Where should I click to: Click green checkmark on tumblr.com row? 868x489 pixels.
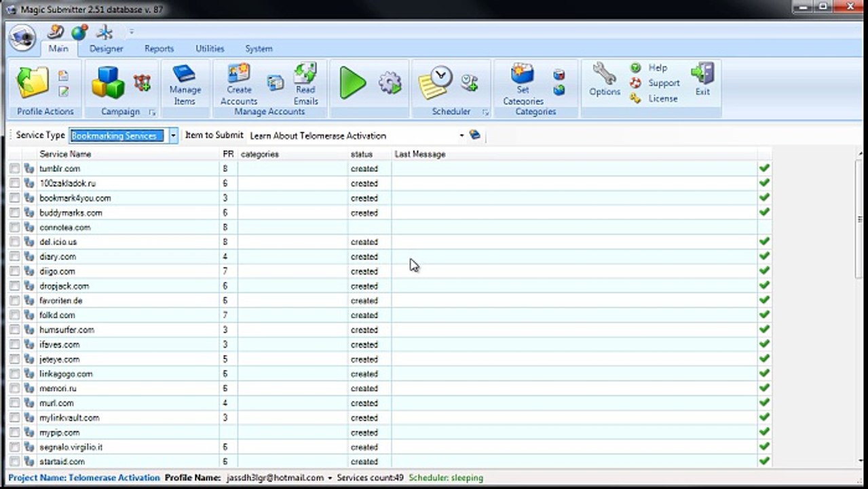[x=764, y=168]
